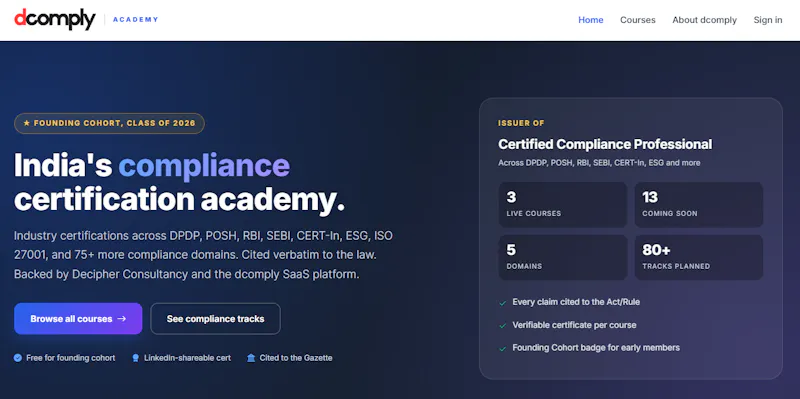This screenshot has height=399, width=800.
Task: Click Sign in
Action: 767,20
